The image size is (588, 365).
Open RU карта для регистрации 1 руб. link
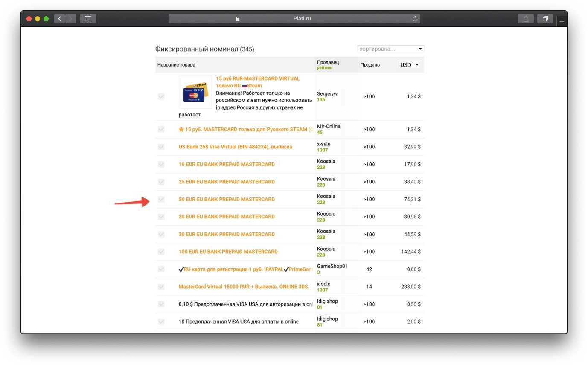click(x=246, y=269)
